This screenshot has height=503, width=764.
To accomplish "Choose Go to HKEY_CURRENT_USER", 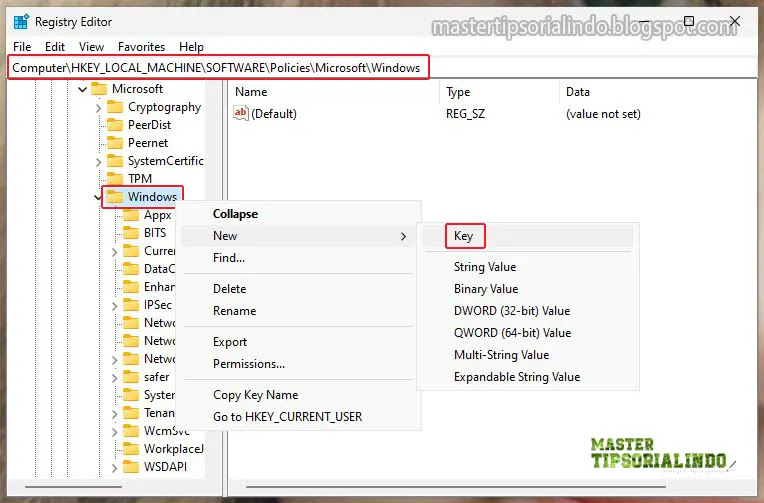I will point(298,417).
